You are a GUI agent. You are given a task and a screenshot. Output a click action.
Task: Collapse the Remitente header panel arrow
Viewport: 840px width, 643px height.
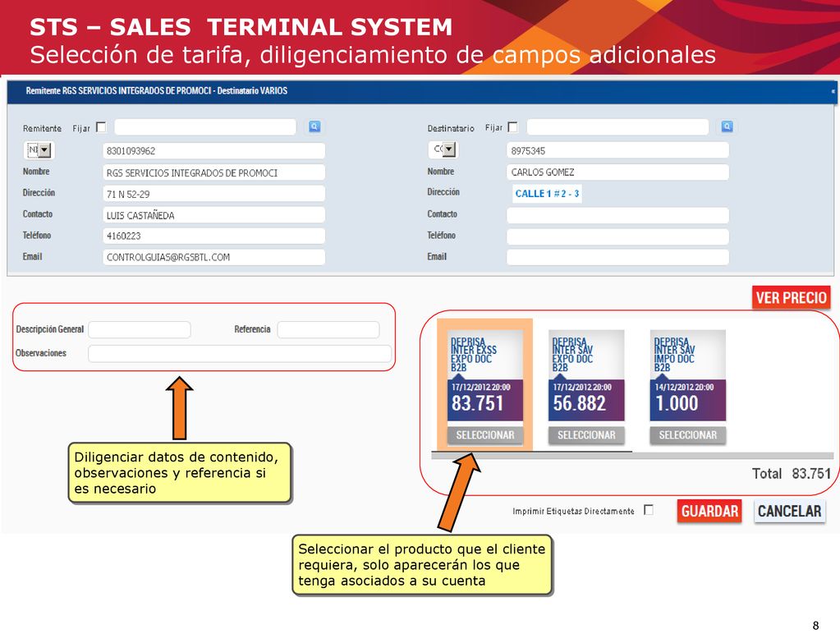coord(833,92)
